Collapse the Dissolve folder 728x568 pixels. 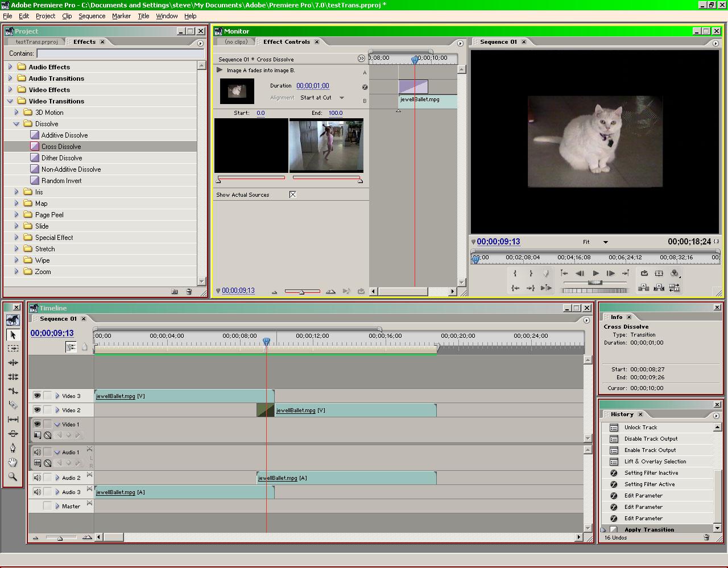[x=16, y=124]
